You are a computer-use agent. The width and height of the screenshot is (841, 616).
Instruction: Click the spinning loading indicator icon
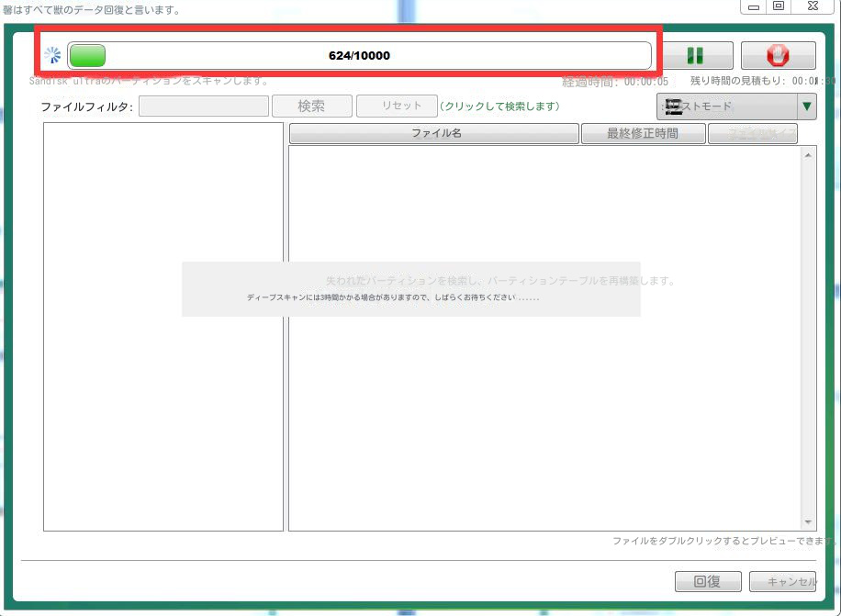52,55
